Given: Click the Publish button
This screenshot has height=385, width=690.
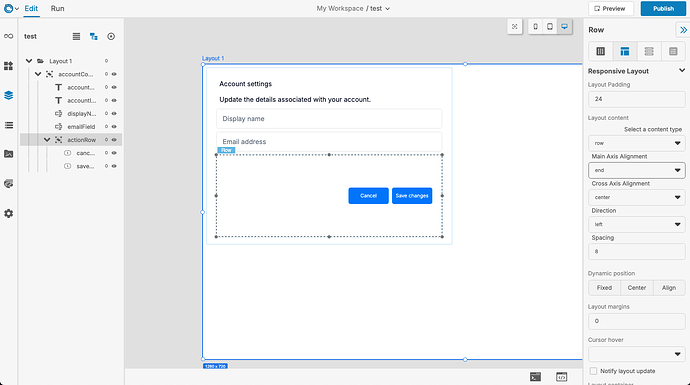Looking at the screenshot, I should point(663,8).
